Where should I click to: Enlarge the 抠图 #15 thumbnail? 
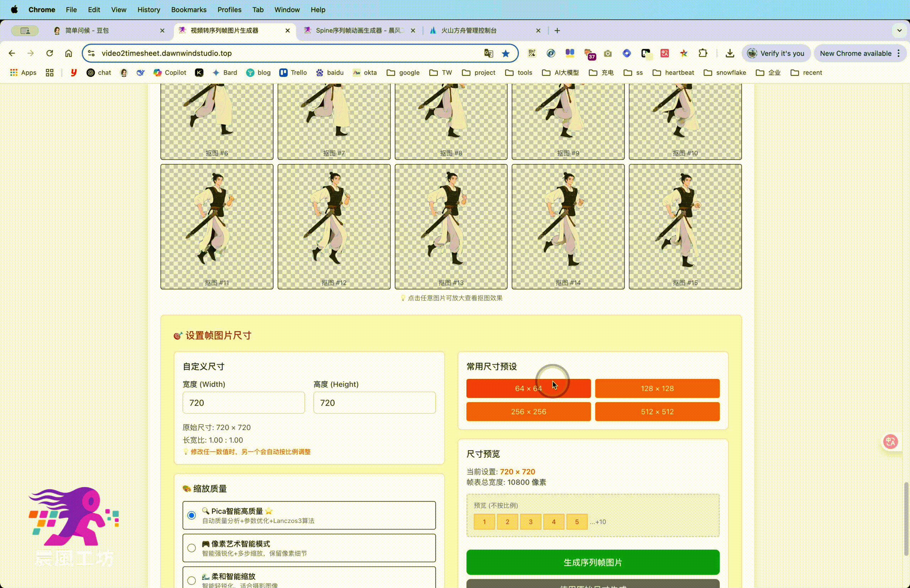685,227
